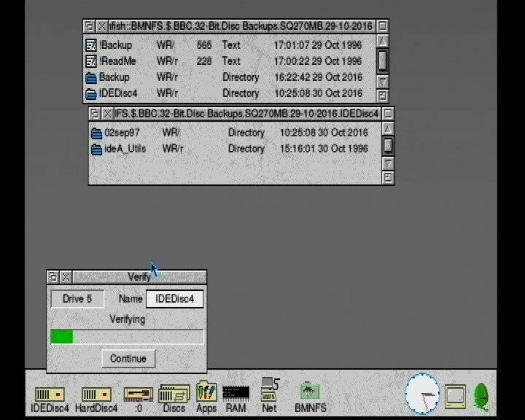This screenshot has width=525, height=420.
Task: Open the Display Manager monitor icon
Action: pos(456,395)
